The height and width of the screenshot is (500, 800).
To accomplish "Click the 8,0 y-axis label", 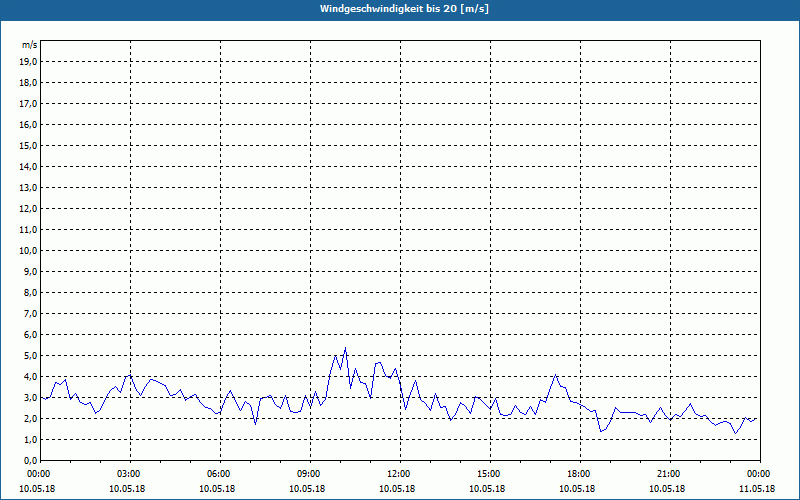I will click(x=30, y=292).
